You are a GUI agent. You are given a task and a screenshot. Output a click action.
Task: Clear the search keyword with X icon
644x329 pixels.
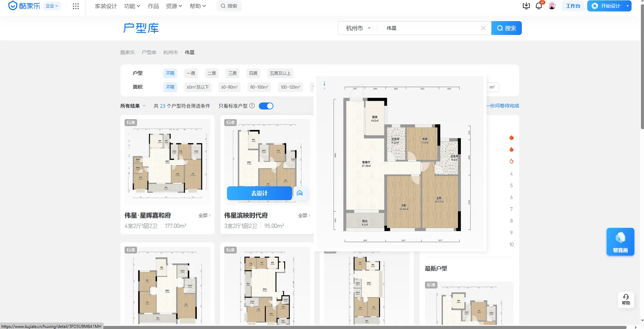coord(483,28)
